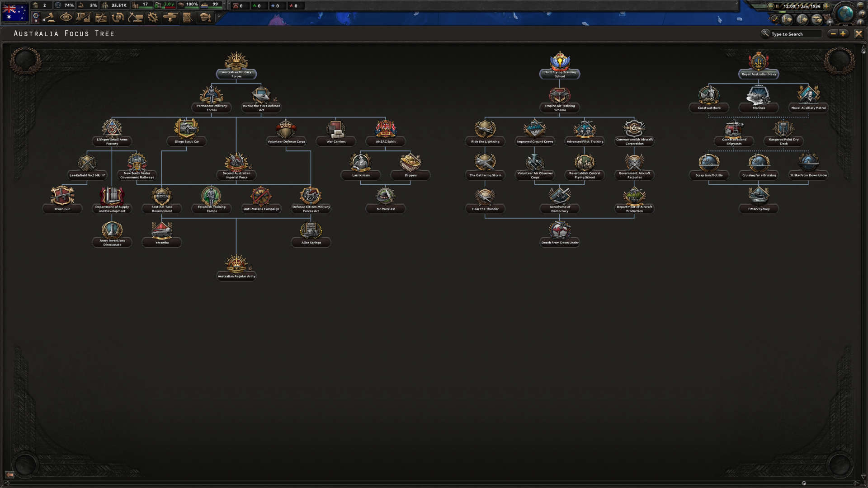
Task: Open the Decisions eye icon
Action: [66, 18]
